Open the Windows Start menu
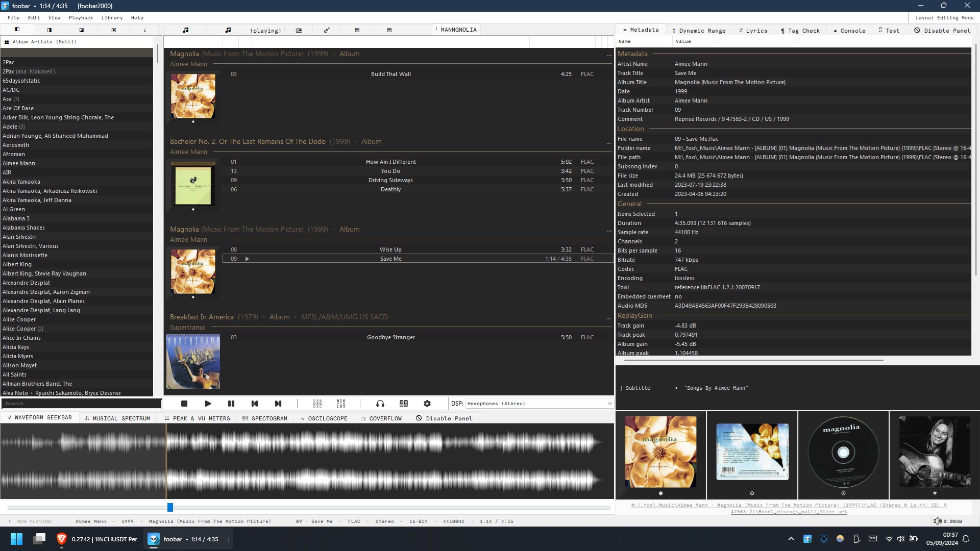The image size is (980, 551). [16, 539]
